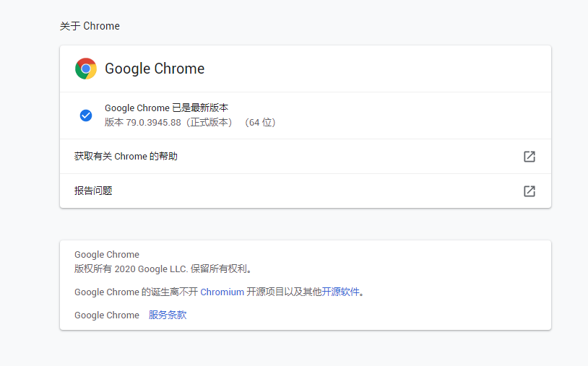
Task: Click Google Chrome text above copyright line
Action: [x=106, y=255]
